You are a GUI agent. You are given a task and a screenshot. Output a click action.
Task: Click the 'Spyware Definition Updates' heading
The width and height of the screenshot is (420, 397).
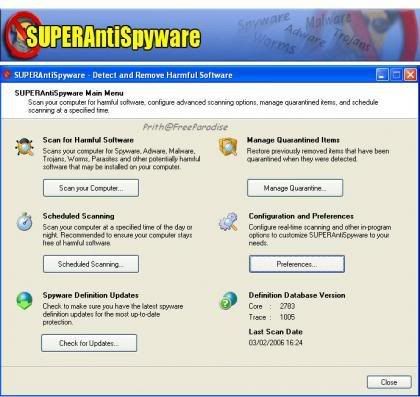pyautogui.click(x=90, y=295)
